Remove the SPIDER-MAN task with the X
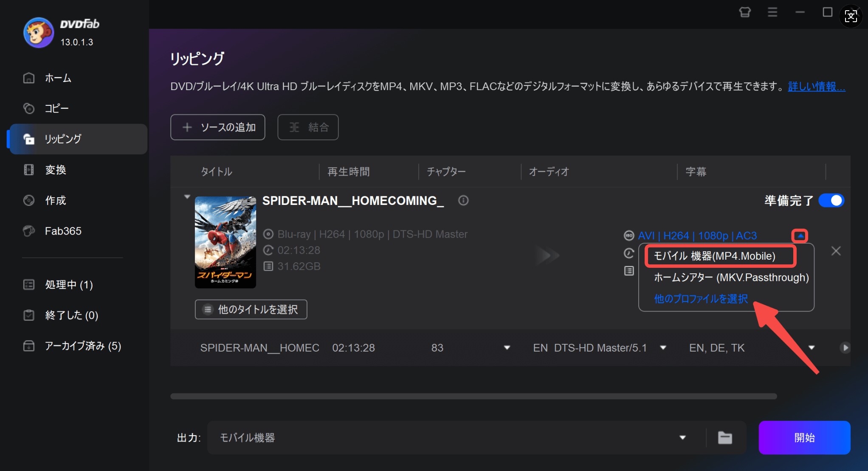Screen dimensions: 868x471 [x=836, y=251]
